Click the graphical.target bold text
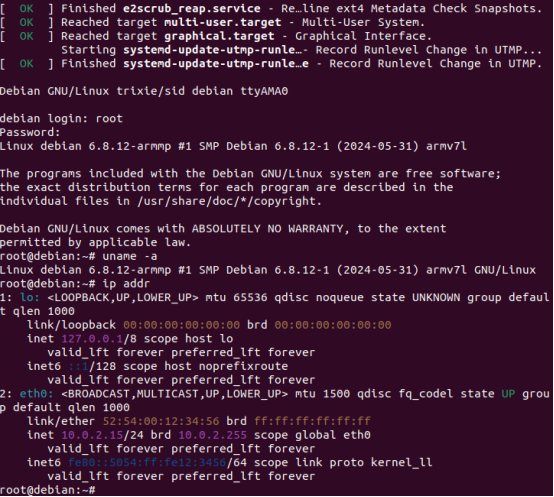The height and width of the screenshot is (497, 554). (219, 36)
